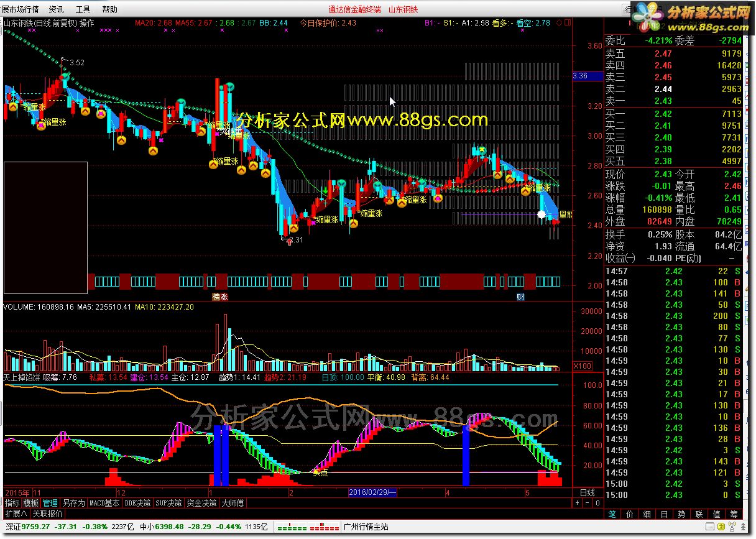Click the X100 volume unit label

click(x=582, y=366)
